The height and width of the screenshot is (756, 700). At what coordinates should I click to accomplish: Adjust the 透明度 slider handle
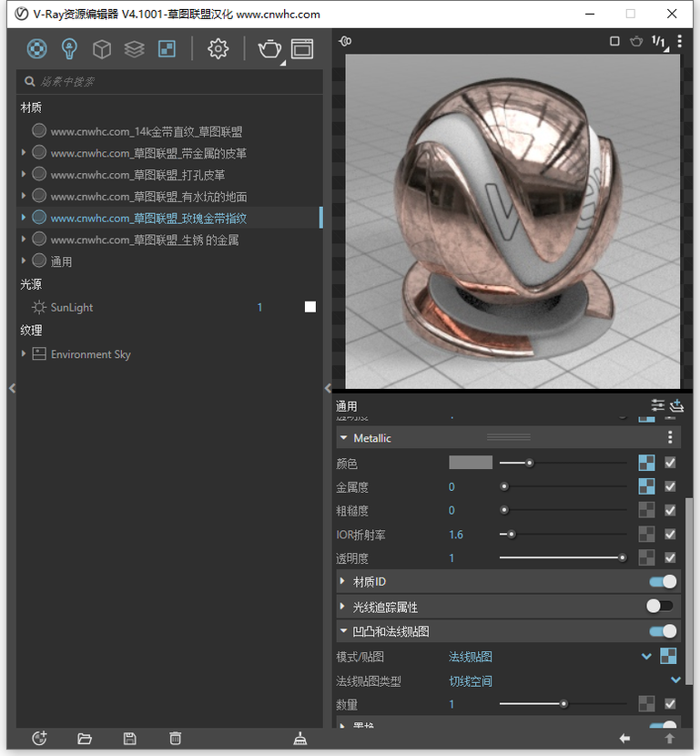622,557
